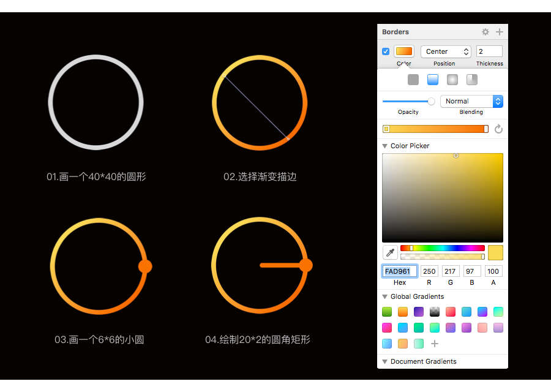The width and height of the screenshot is (551, 392).
Task: Open the Borders settings gear menu
Action: pyautogui.click(x=485, y=32)
